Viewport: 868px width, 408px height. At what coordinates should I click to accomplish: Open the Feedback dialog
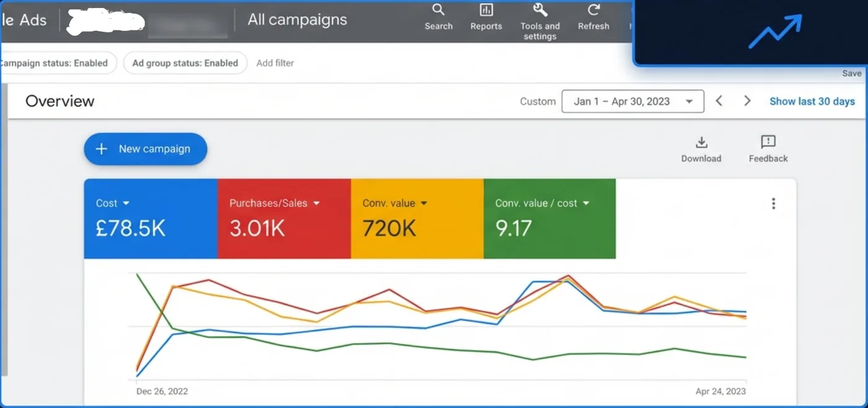(x=768, y=149)
